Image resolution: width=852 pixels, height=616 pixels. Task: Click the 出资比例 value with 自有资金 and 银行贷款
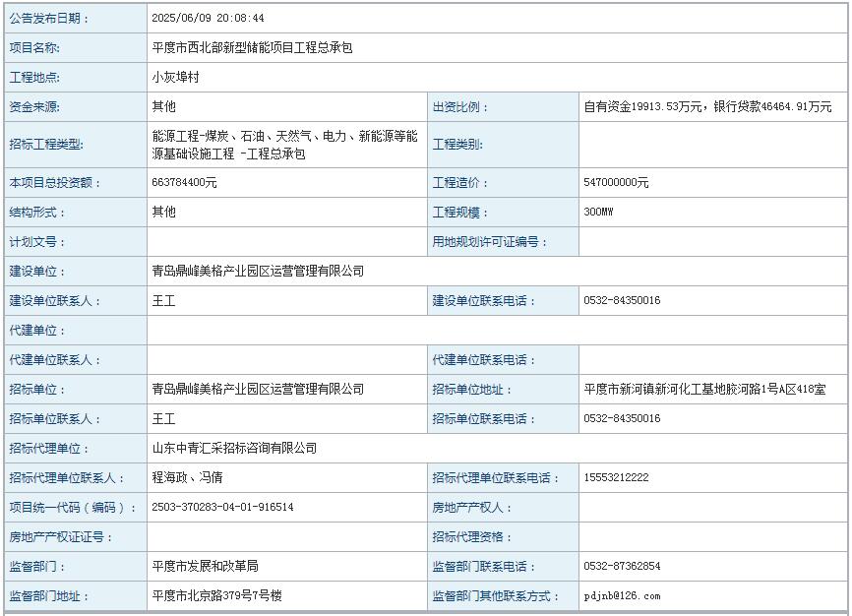tap(706, 106)
